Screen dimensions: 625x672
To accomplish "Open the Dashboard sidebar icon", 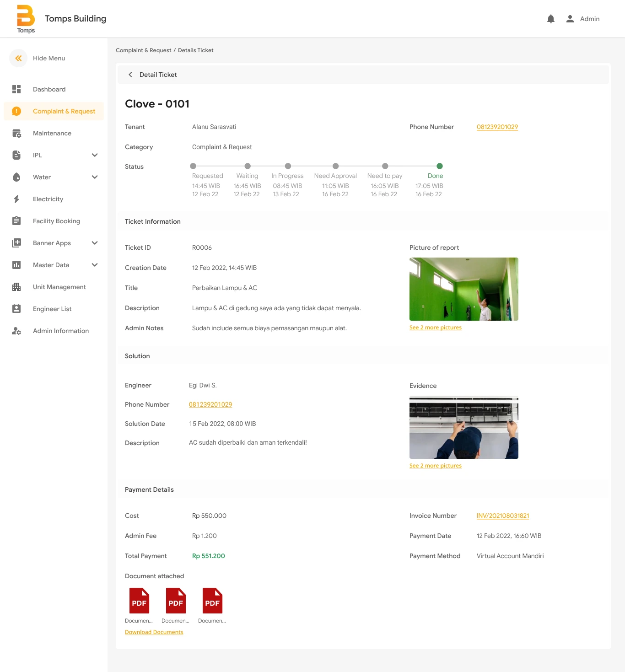I will click(17, 89).
